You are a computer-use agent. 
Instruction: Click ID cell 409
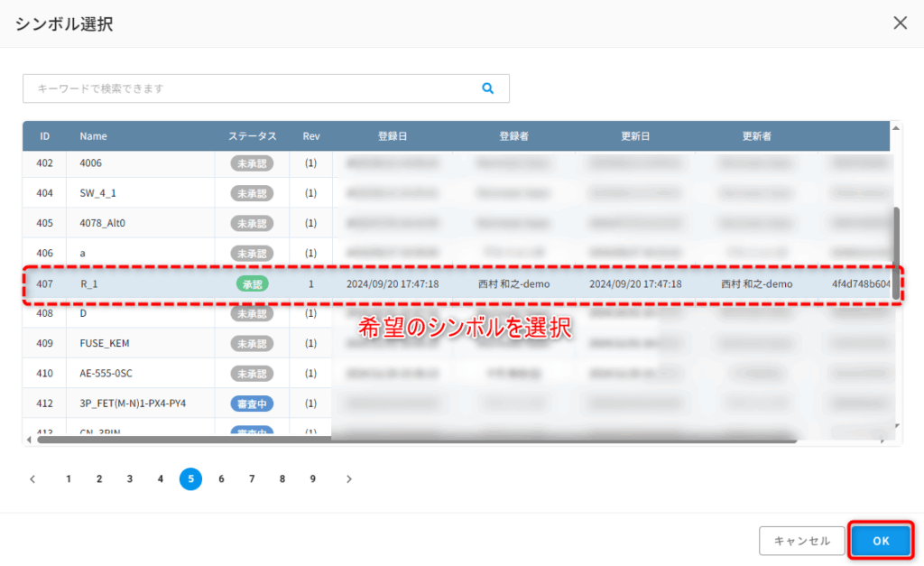tap(45, 343)
